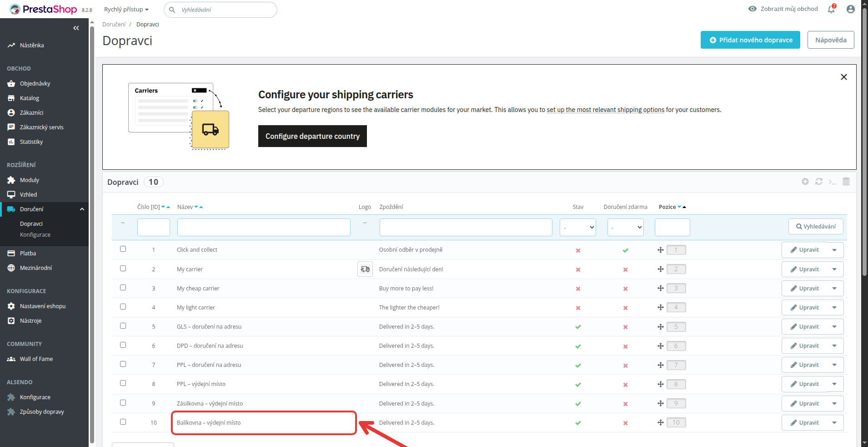Open Stav filter dropdown
This screenshot has height=447, width=868.
(578, 227)
